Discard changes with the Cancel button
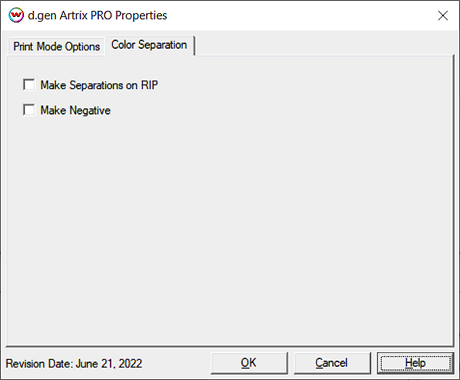This screenshot has width=460, height=380. [331, 363]
